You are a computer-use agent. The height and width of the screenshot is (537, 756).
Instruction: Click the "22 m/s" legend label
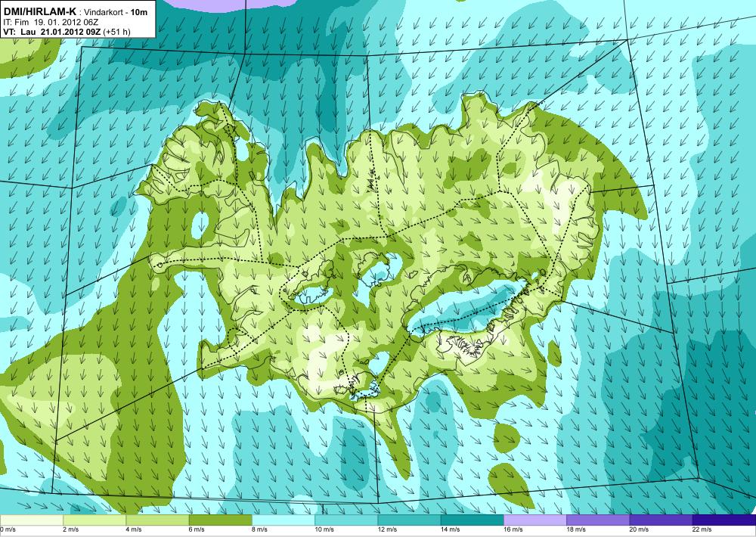(x=702, y=529)
